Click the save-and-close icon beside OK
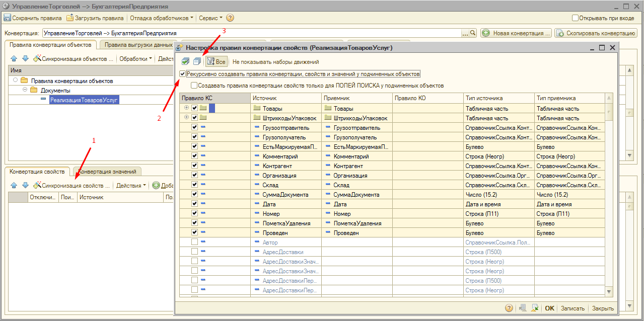644x321 pixels. click(535, 308)
